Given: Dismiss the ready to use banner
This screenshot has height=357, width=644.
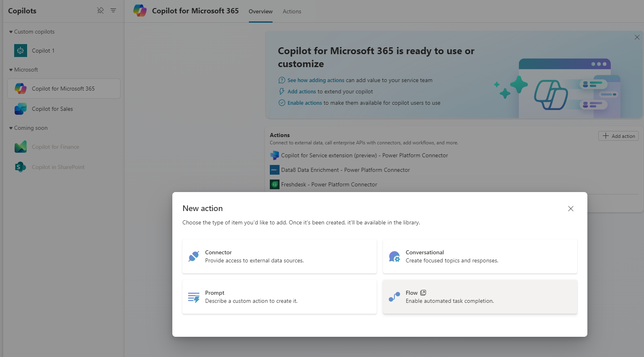Looking at the screenshot, I should (637, 37).
